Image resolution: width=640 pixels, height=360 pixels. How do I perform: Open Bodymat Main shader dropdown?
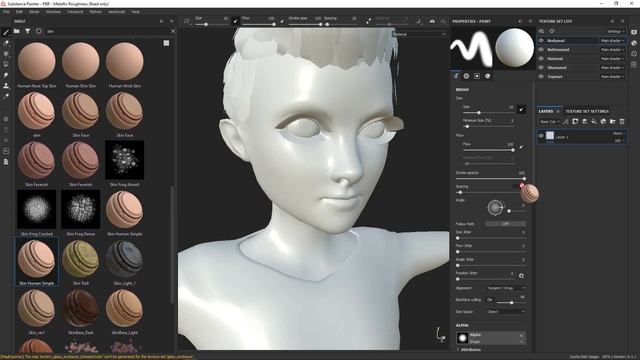click(612, 40)
